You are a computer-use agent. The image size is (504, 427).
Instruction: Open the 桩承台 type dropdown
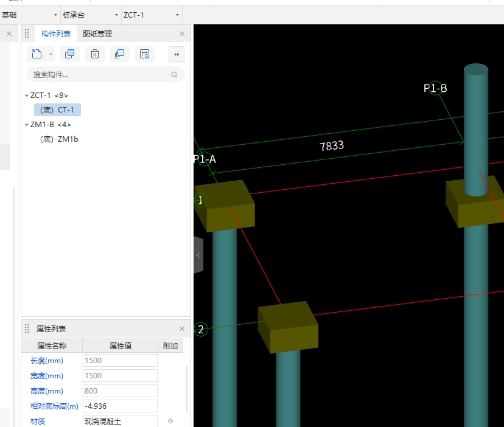(x=91, y=15)
